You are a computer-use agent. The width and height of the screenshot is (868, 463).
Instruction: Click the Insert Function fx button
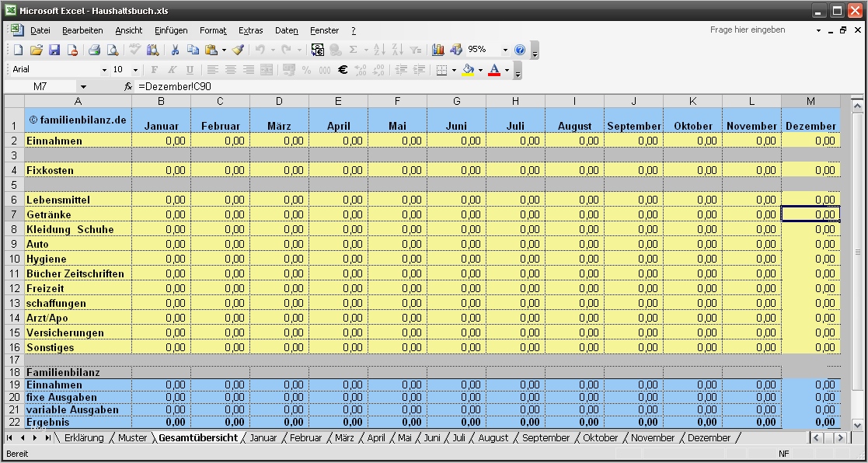pos(128,86)
